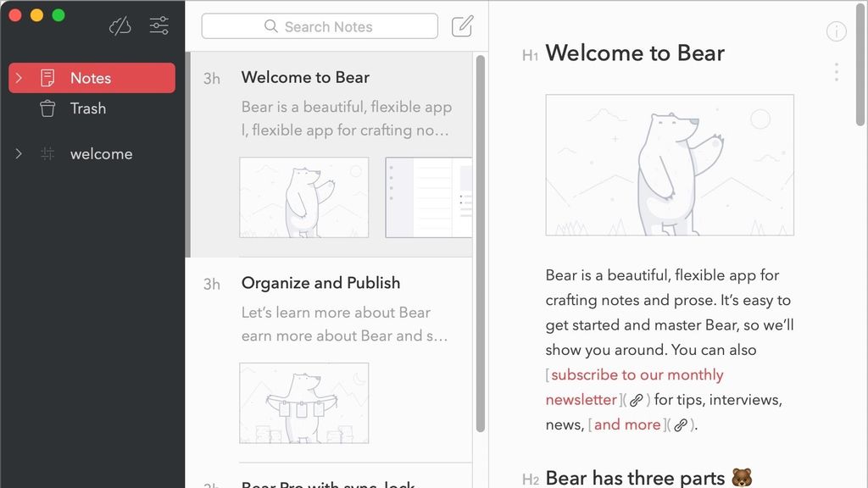Click inside the Search Notes field
868x488 pixels.
[x=331, y=26]
